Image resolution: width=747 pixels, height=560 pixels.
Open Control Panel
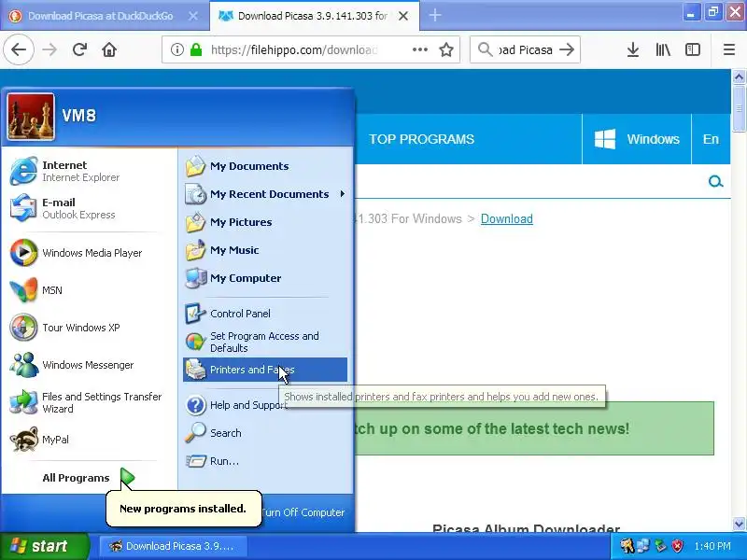pos(265,314)
